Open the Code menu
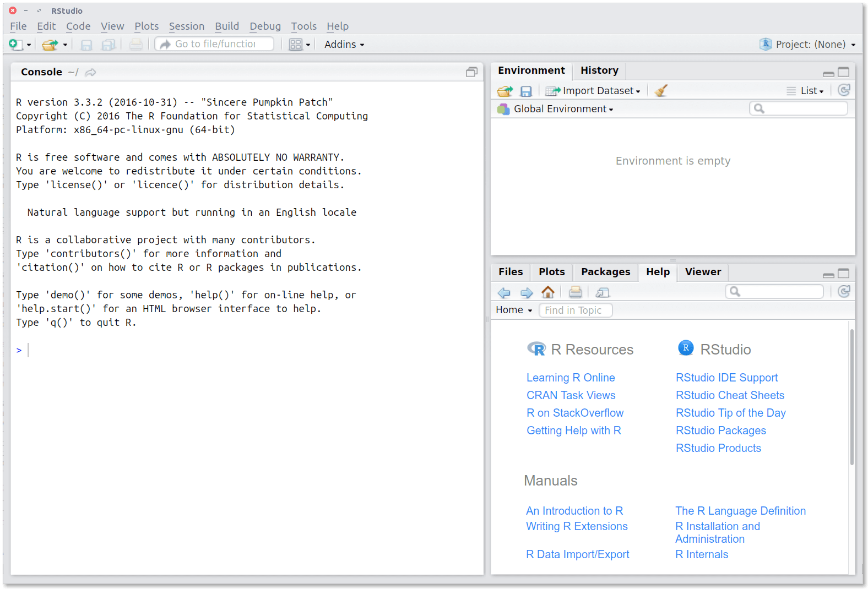This screenshot has height=589, width=868. click(78, 26)
